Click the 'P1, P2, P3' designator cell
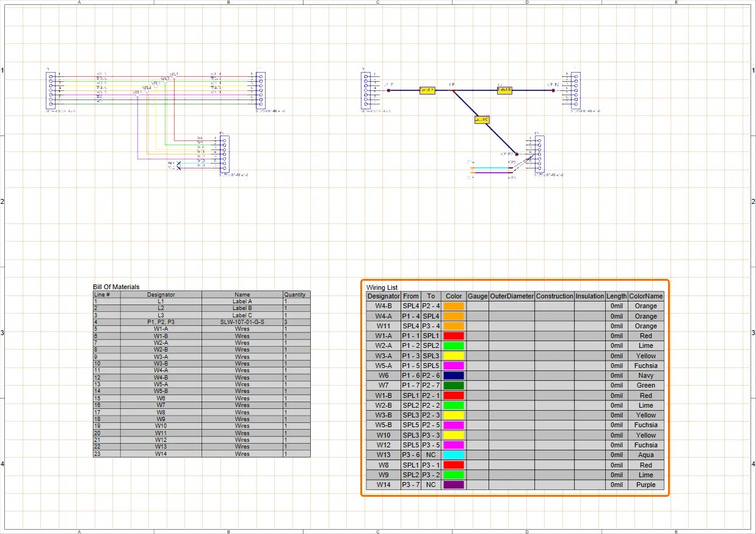Viewport: 756px width, 534px height. point(161,322)
